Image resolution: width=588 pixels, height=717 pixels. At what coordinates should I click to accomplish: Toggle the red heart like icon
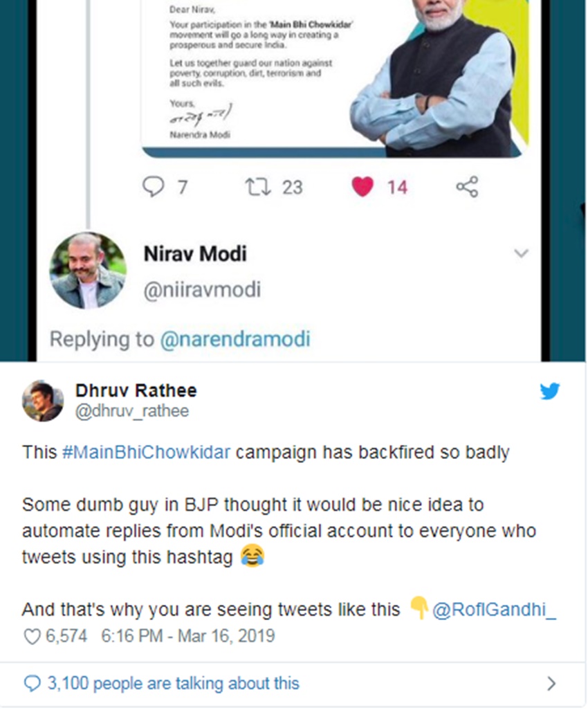tap(362, 186)
